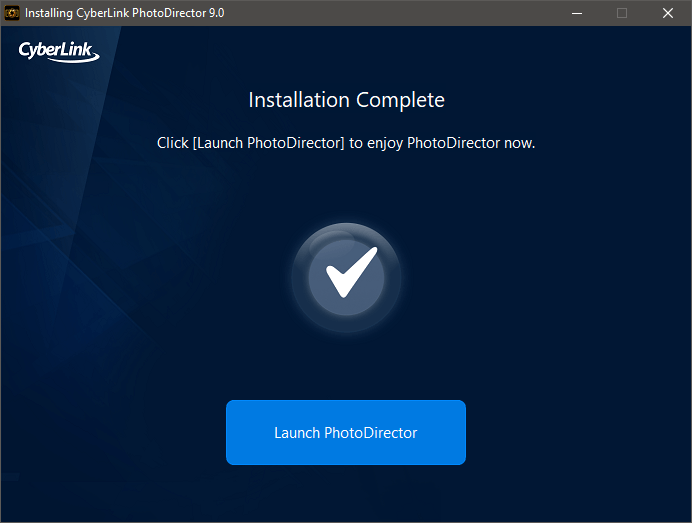
Task: Close the PhotoDirector installer window
Action: coord(668,13)
